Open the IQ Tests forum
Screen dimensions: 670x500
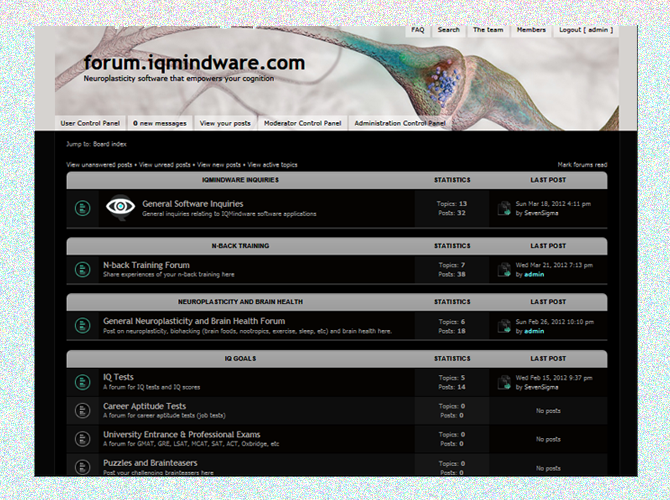118,377
